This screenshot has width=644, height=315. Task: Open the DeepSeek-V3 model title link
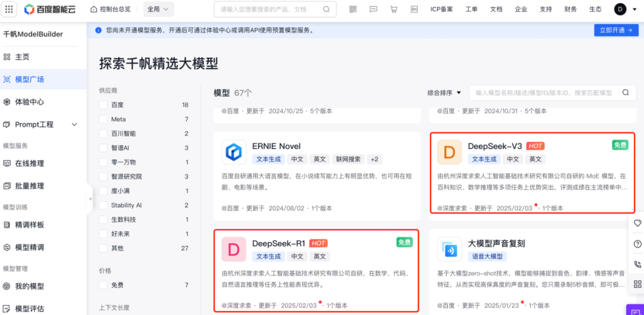[x=494, y=146]
